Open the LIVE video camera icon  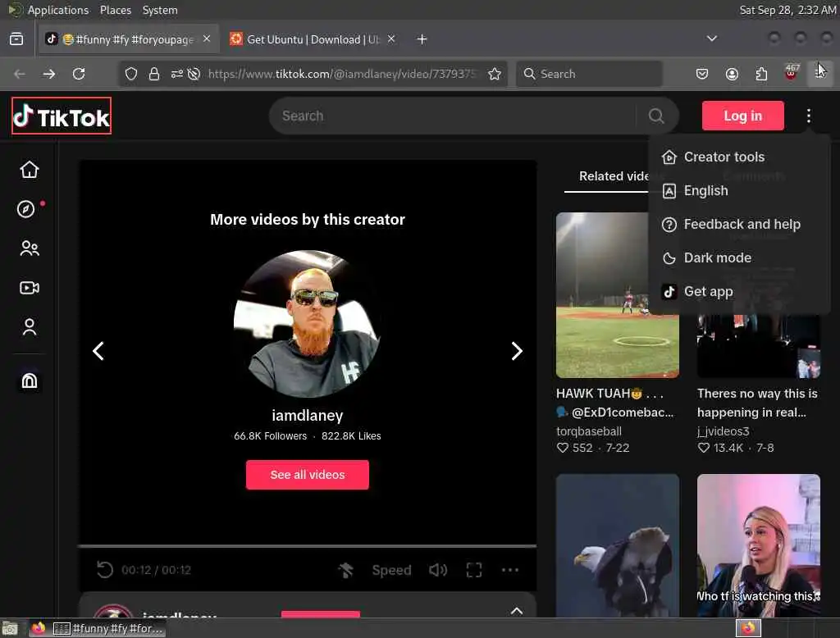[30, 288]
